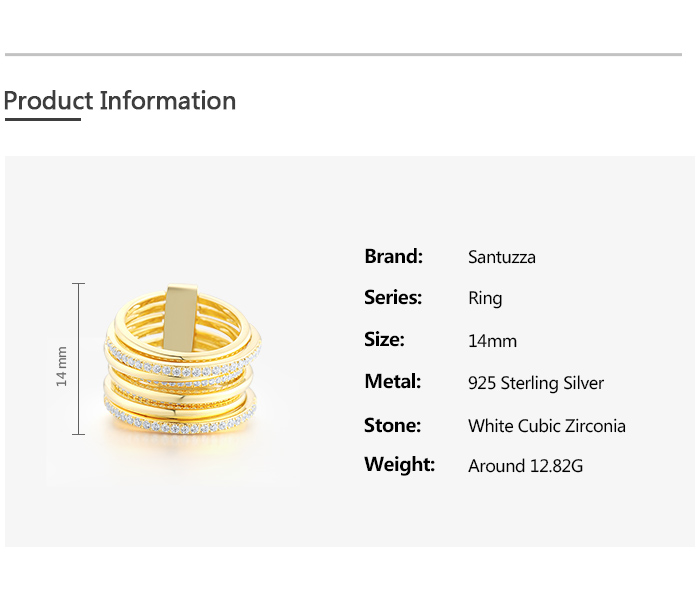
Task: Click the "Santuzza" brand name
Action: [502, 257]
